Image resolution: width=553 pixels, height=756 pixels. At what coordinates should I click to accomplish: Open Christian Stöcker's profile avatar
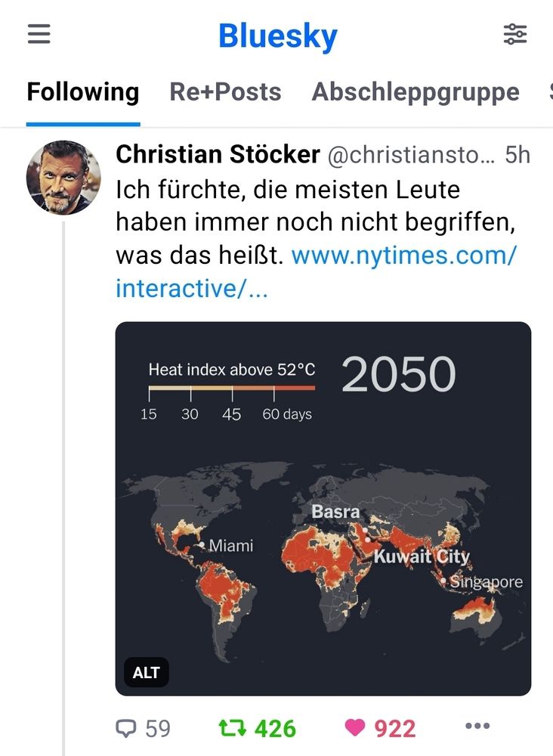tap(63, 178)
